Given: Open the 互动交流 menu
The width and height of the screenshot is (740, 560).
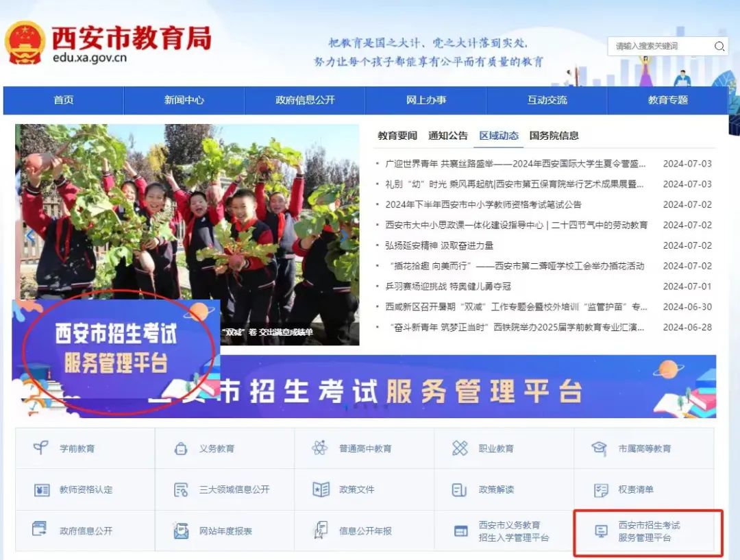Looking at the screenshot, I should [546, 100].
